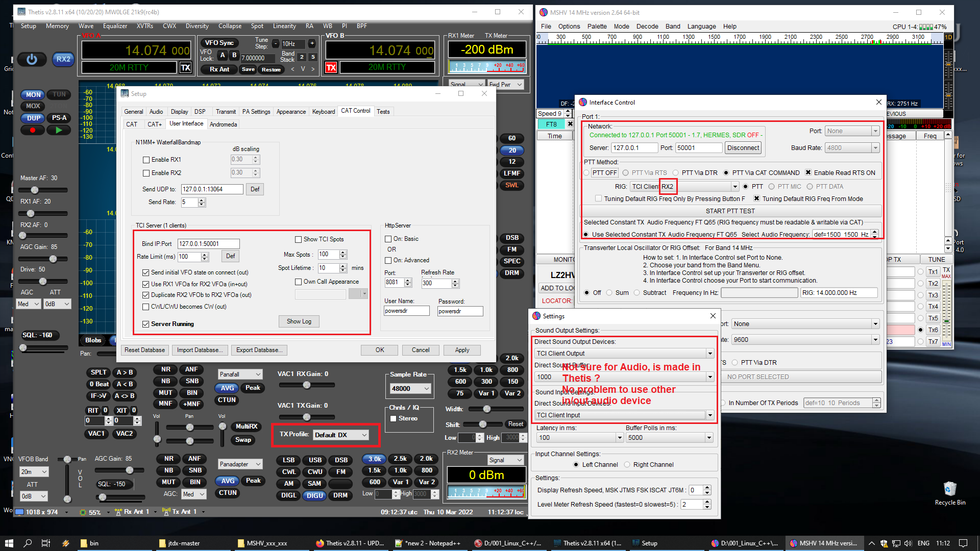This screenshot has height=551, width=980.
Task: Click the Tx6 macro button in MSHV
Action: (x=933, y=330)
